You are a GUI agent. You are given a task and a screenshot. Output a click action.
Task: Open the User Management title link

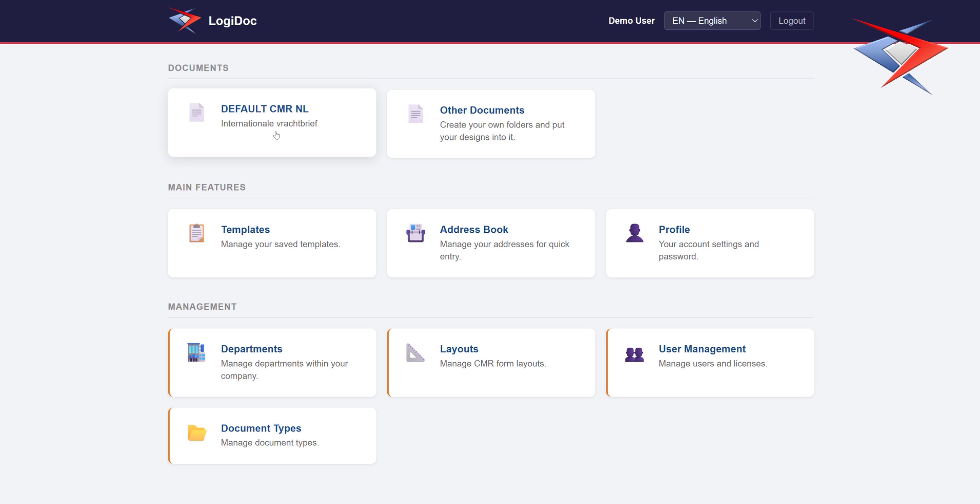click(702, 349)
